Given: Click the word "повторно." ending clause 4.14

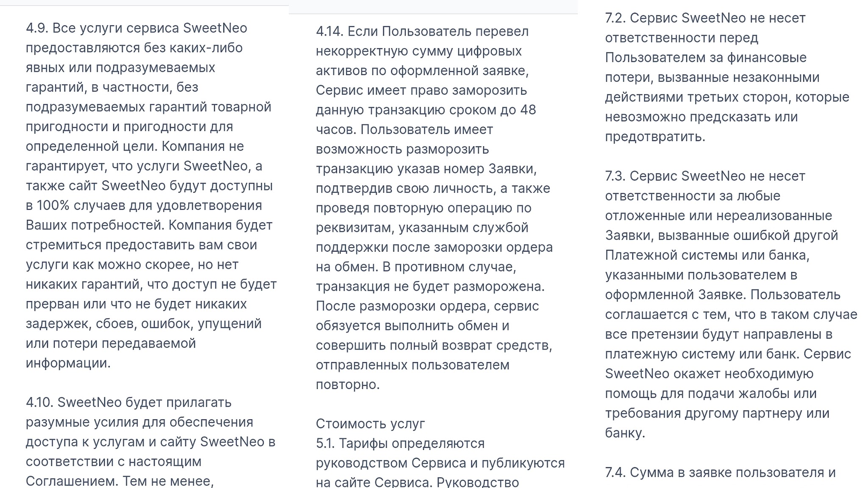Looking at the screenshot, I should [348, 385].
